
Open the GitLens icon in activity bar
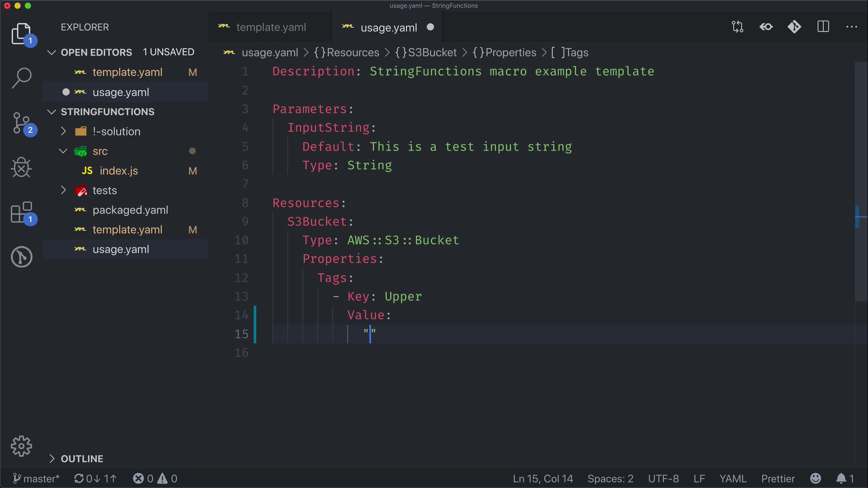coord(21,257)
